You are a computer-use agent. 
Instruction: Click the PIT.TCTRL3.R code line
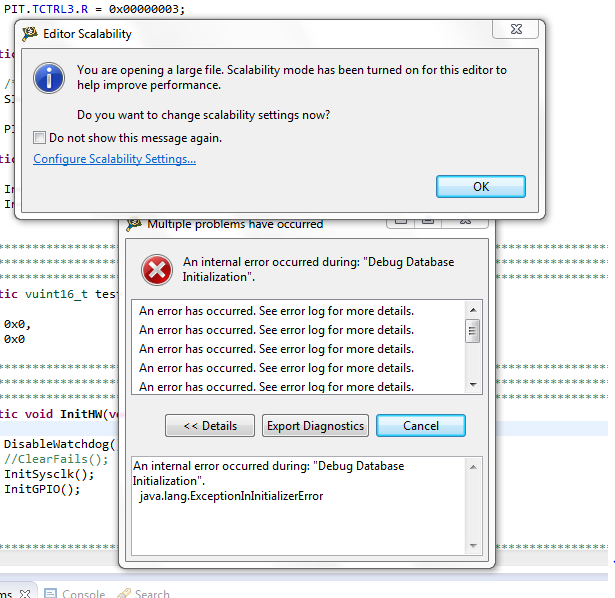(x=94, y=9)
